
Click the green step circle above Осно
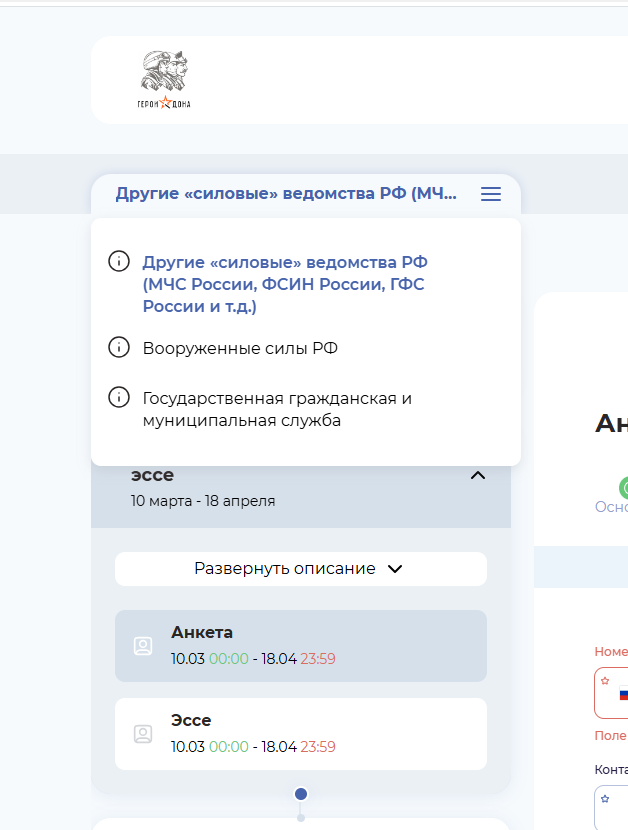pos(624,488)
